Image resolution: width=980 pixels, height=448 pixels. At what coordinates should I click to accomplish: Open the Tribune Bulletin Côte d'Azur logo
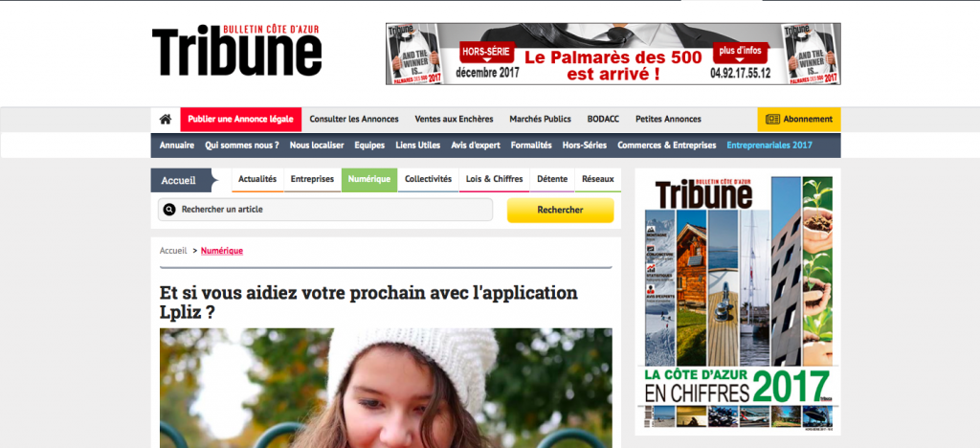coord(237,51)
